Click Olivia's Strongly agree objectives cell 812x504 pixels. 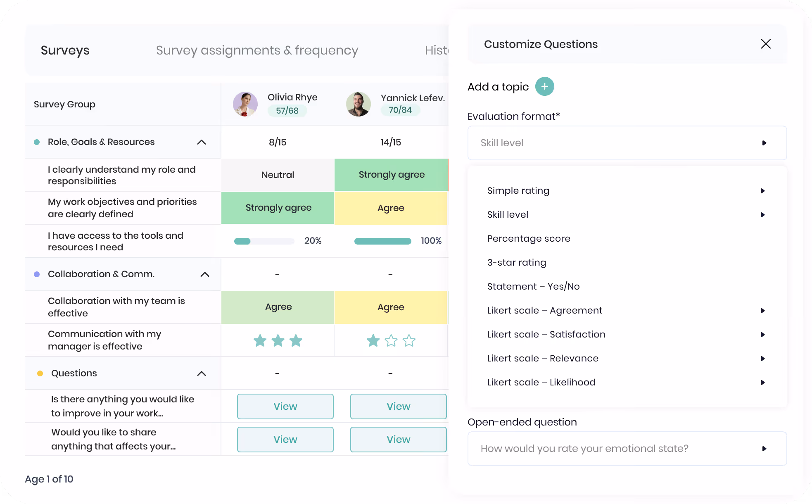278,208
